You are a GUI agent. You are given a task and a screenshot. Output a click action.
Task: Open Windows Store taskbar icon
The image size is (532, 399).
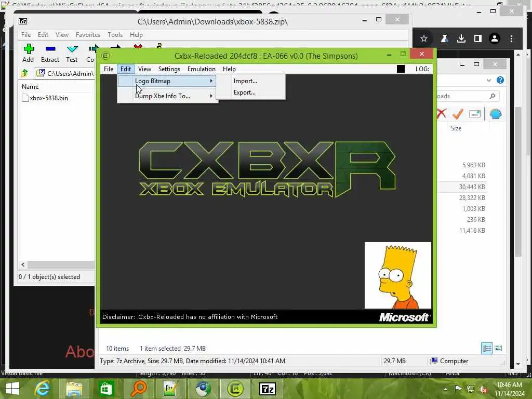(x=106, y=389)
